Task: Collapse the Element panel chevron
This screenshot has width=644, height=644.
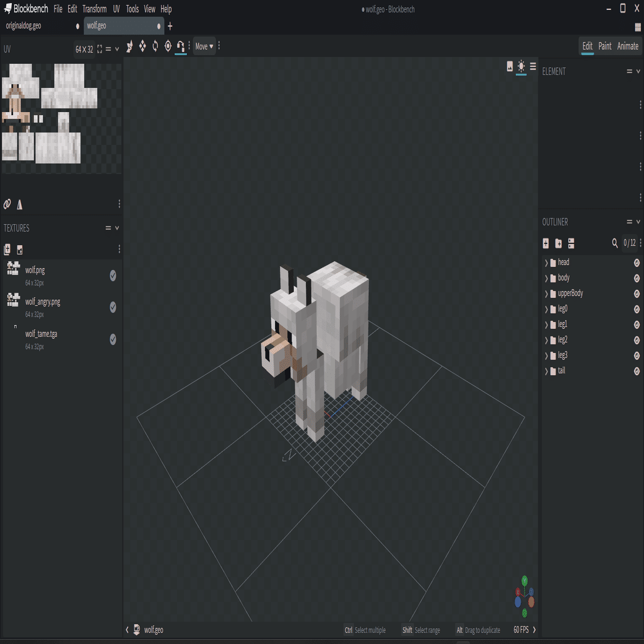Action: [638, 71]
